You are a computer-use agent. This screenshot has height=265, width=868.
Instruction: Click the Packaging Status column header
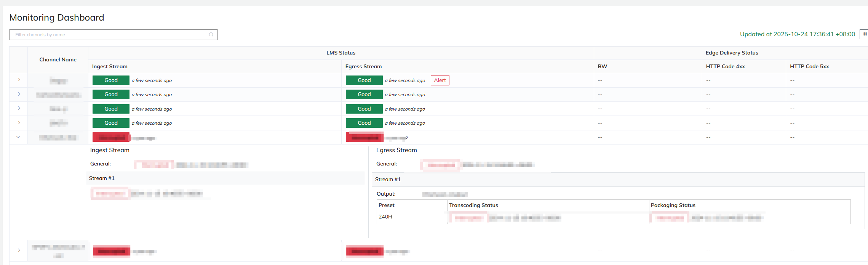pyautogui.click(x=673, y=205)
